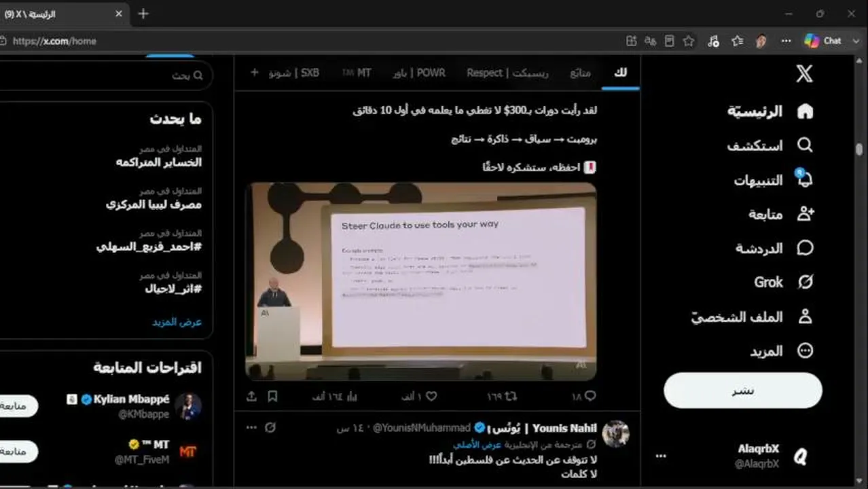Open متابعة (Follow) sidebar item

pyautogui.click(x=781, y=214)
